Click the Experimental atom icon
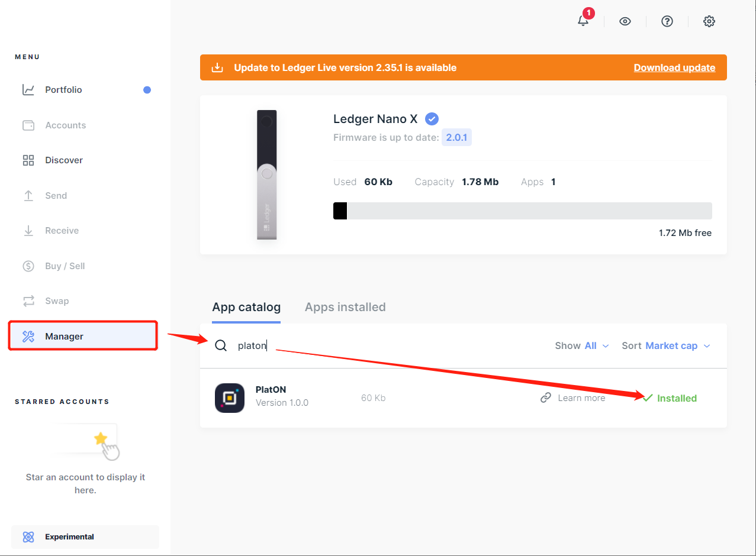The width and height of the screenshot is (756, 556). pyautogui.click(x=28, y=537)
